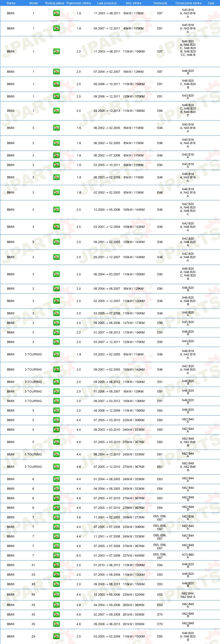Click the Moc silnika column header
Viewport: 220px width, 644px height.
pos(134,3)
